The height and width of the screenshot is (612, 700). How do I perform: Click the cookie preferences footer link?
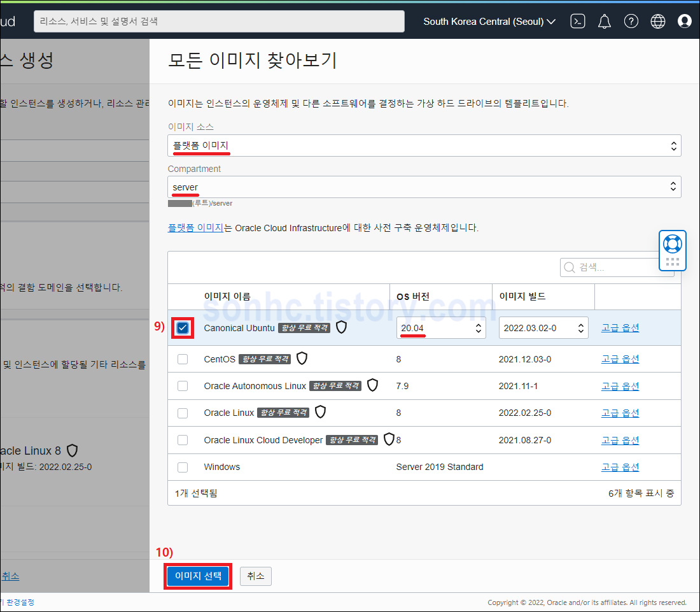pos(18,602)
